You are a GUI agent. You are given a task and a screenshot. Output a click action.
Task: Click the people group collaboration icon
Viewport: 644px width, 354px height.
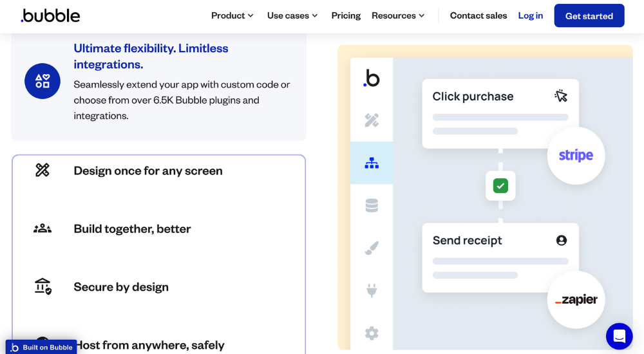pyautogui.click(x=43, y=228)
